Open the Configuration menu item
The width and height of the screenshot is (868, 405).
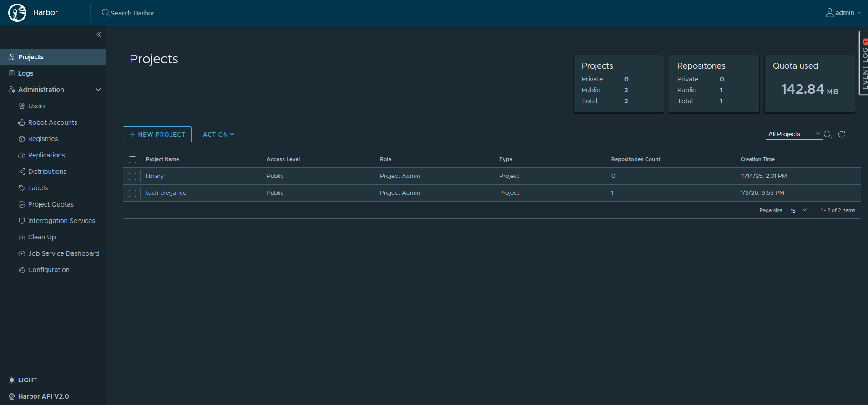[x=49, y=270]
